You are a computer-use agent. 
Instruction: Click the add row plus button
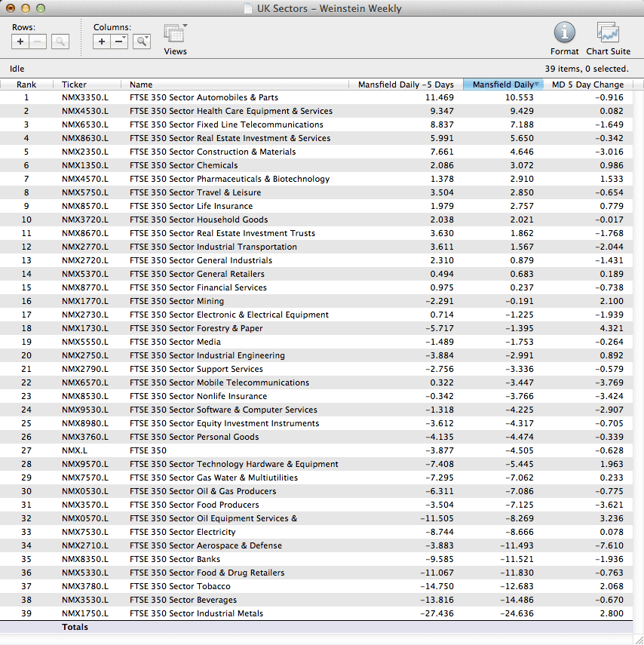point(20,41)
